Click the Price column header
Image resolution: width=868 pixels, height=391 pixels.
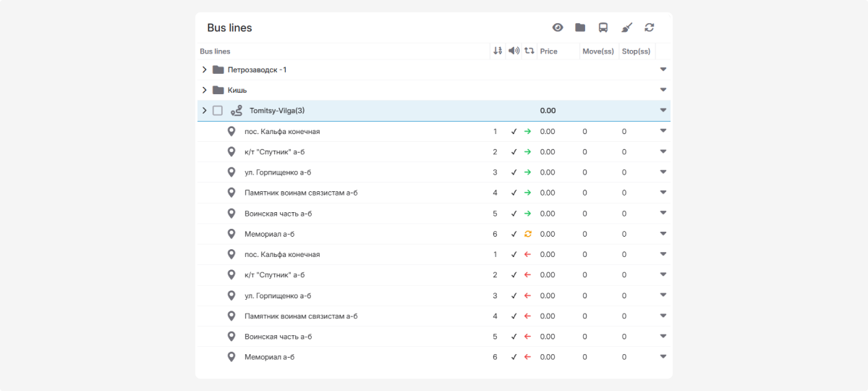(x=548, y=51)
